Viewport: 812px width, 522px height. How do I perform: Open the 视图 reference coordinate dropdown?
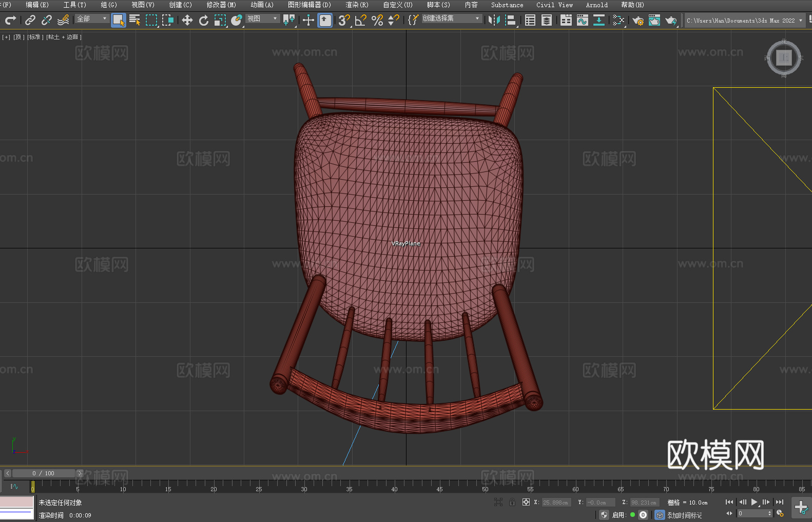click(x=262, y=18)
